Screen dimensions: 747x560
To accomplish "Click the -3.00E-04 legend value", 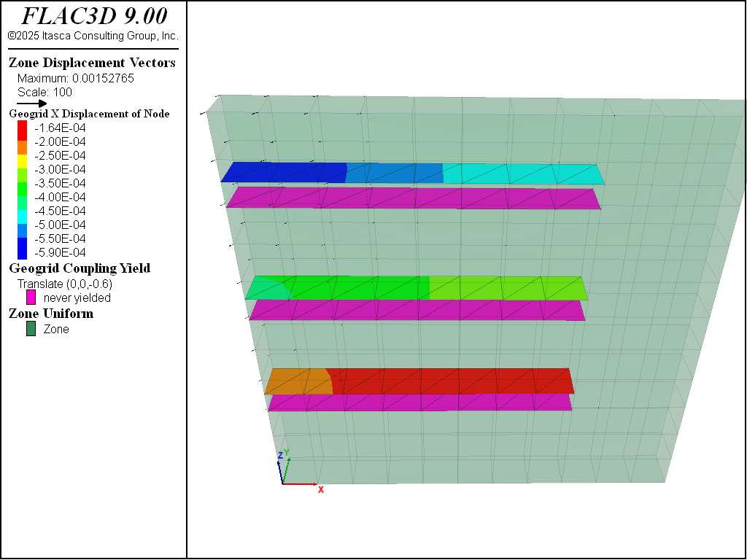I will pyautogui.click(x=60, y=169).
